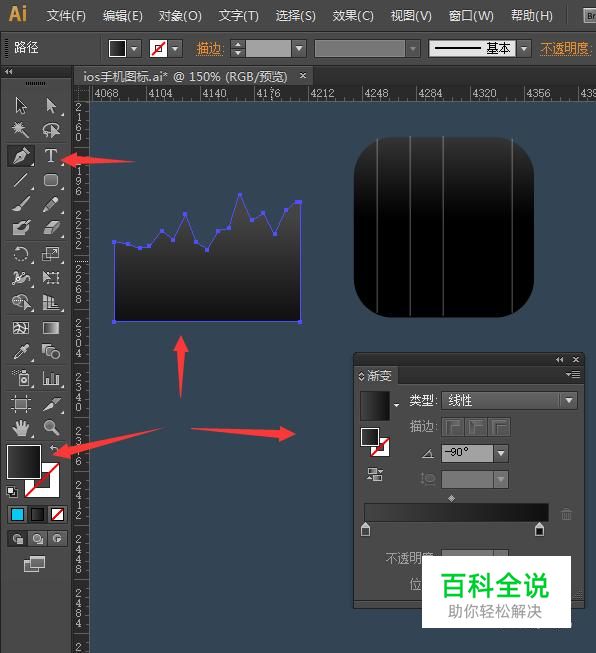Select the Eyedropper tool

coord(21,352)
